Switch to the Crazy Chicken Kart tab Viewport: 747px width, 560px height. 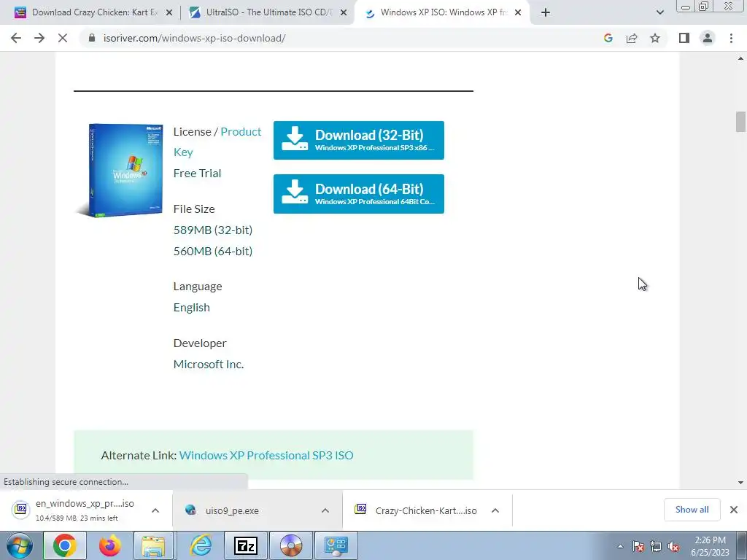pyautogui.click(x=94, y=12)
